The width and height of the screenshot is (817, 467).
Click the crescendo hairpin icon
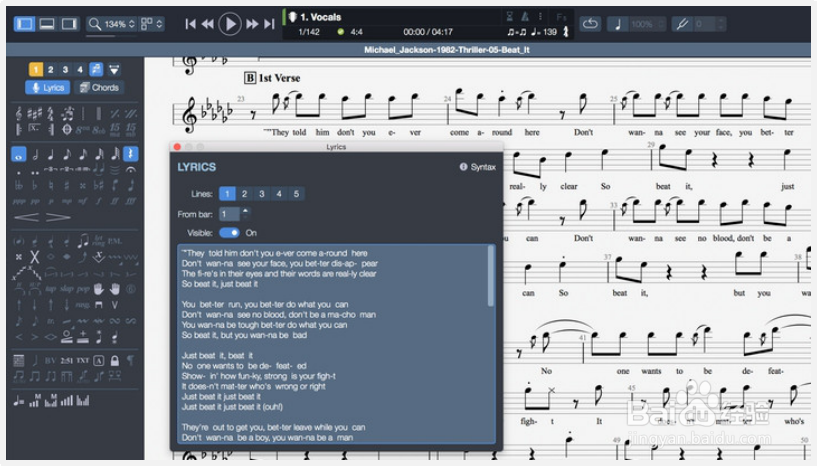click(27, 217)
